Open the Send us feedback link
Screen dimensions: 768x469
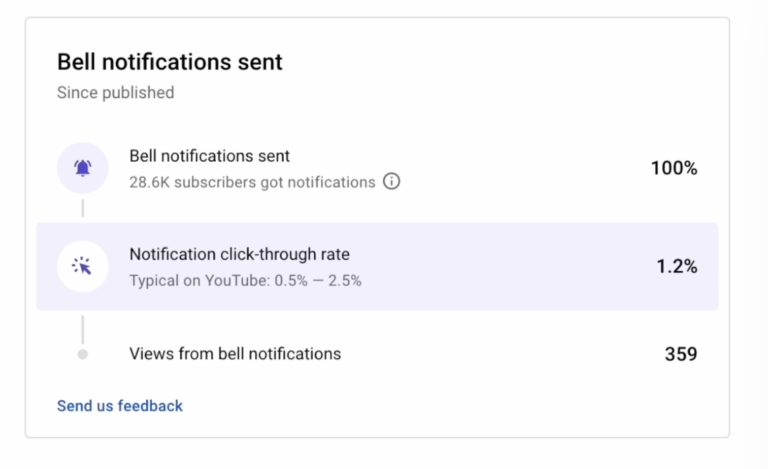pyautogui.click(x=120, y=406)
